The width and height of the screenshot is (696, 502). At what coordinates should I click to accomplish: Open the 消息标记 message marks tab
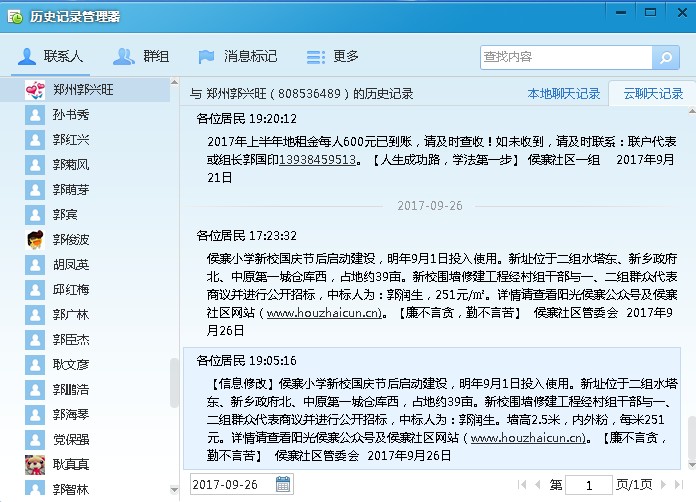237,56
